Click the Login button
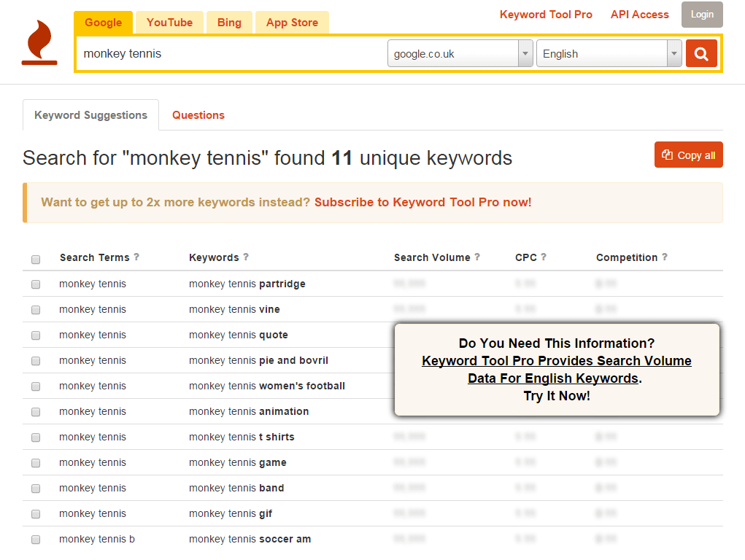The width and height of the screenshot is (745, 560). 701,15
